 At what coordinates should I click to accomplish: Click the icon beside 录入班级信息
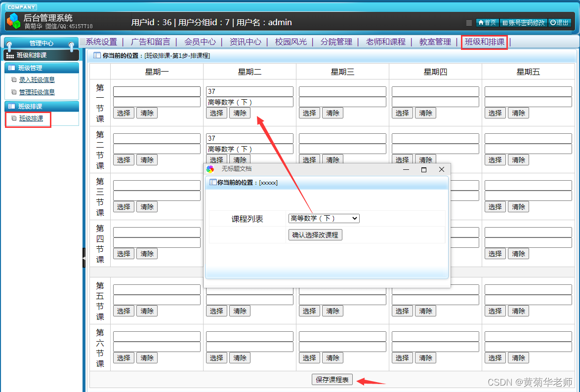click(x=14, y=79)
